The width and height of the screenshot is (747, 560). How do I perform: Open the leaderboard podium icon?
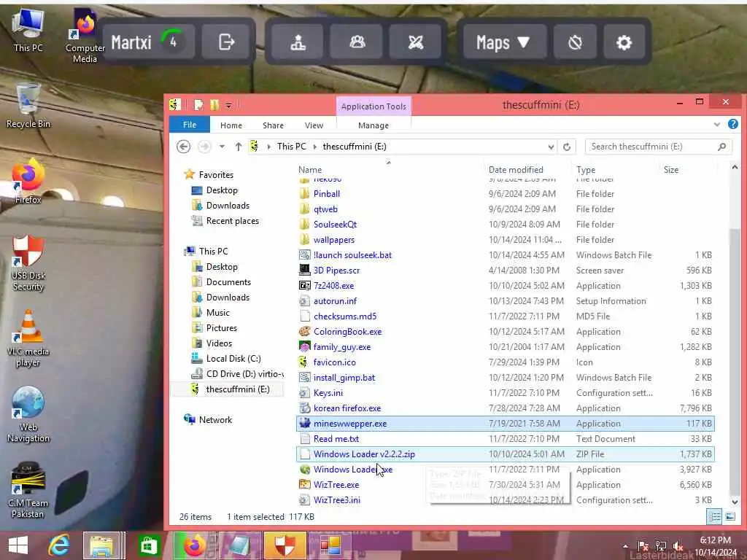pos(298,42)
